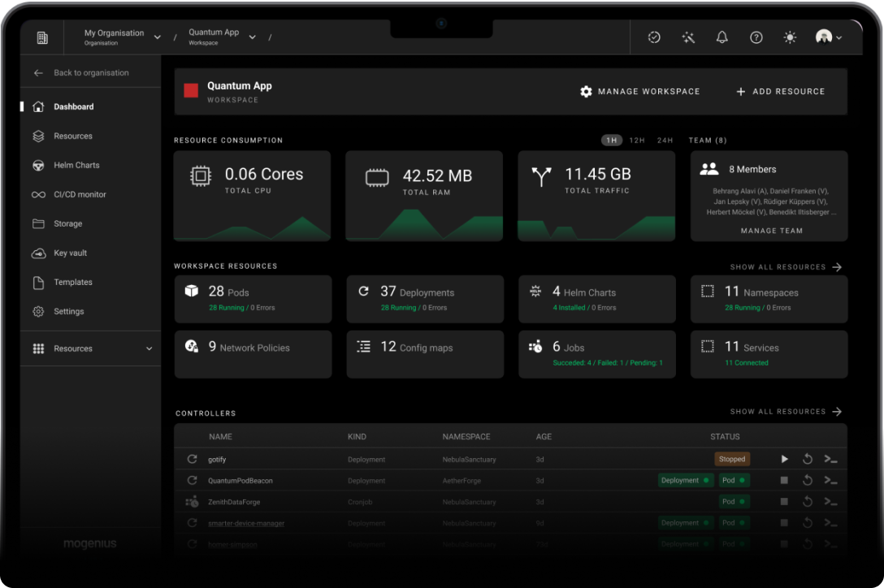Open the 28 Pods card

(x=253, y=299)
